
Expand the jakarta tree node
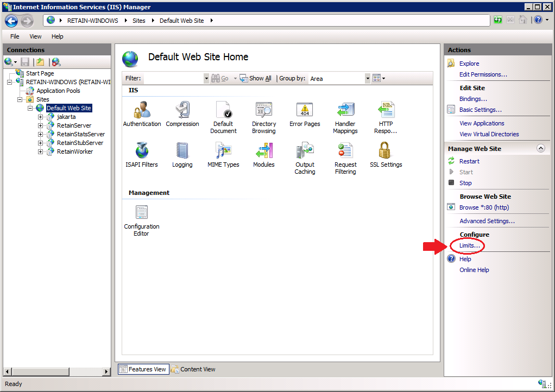pyautogui.click(x=40, y=117)
